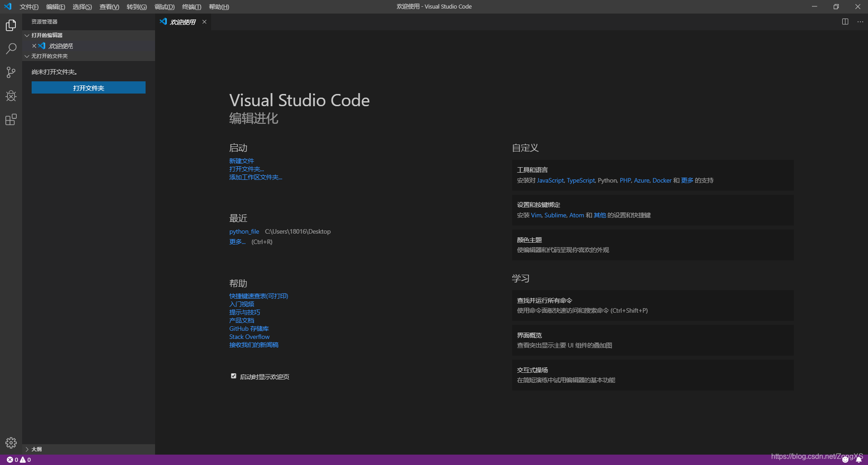Screen dimensions: 868x465
Task: Click the Sublime keybindings link
Action: (x=555, y=215)
